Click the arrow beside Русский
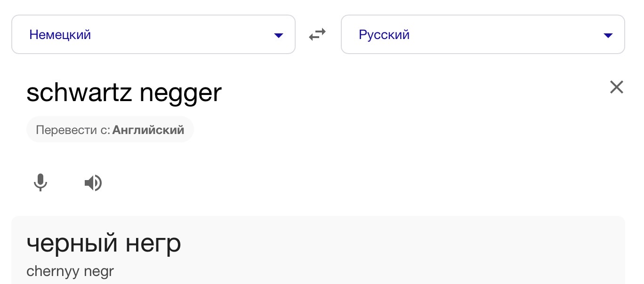Viewport: 644px width, 284px height. [608, 35]
